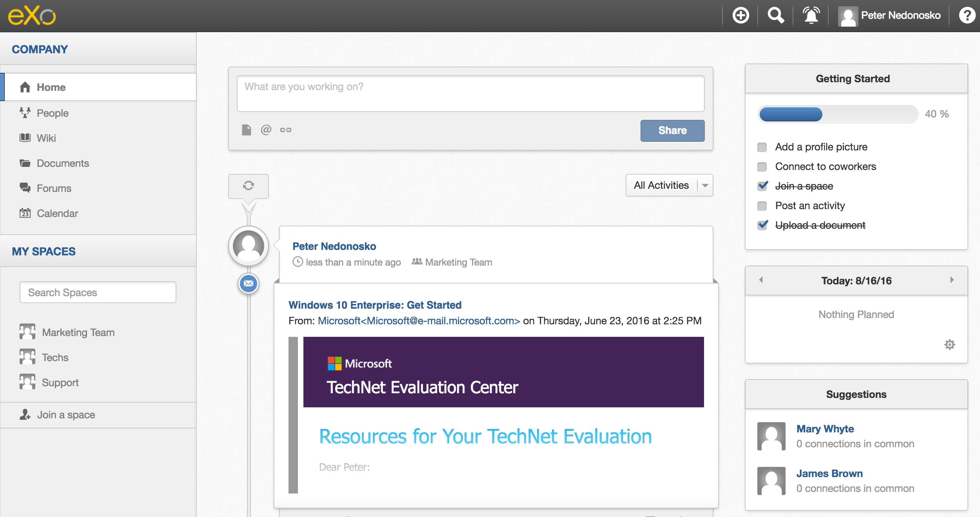Open Wiki from sidebar
This screenshot has height=517, width=980.
46,138
